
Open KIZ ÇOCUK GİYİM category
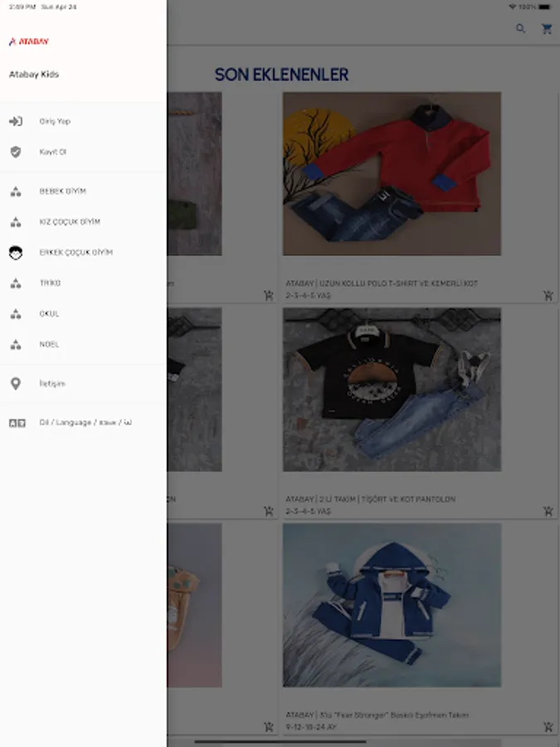pos(83,222)
